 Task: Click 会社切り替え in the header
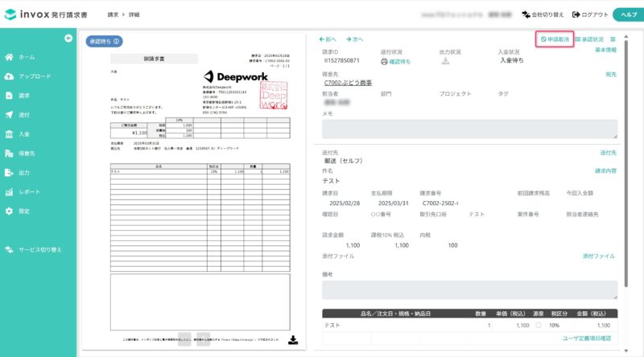pos(543,14)
